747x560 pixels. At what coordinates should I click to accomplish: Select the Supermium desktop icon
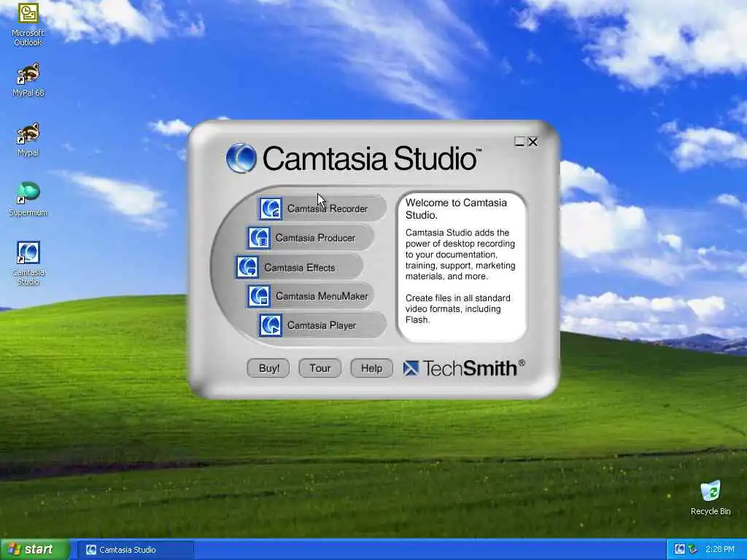[28, 199]
